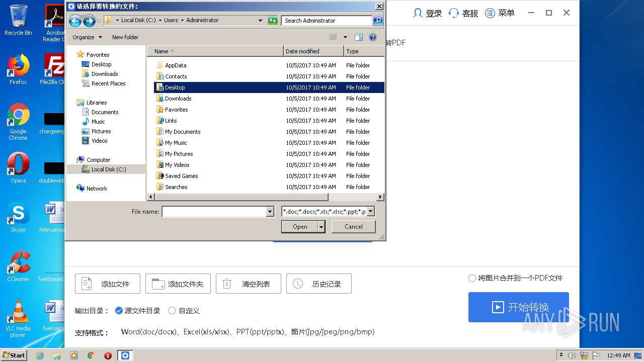Image resolution: width=644 pixels, height=362 pixels.
Task: Expand the Local Disk (C:) breadcrumb arrow
Action: pos(160,21)
